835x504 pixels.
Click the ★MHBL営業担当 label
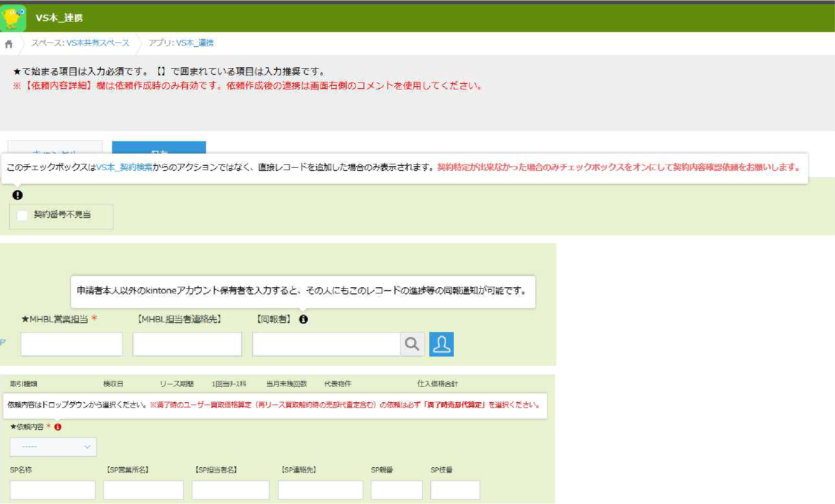[x=55, y=319]
